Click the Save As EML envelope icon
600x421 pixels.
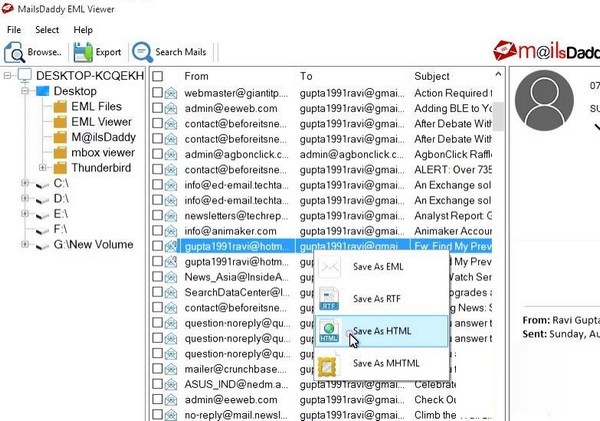coord(329,267)
